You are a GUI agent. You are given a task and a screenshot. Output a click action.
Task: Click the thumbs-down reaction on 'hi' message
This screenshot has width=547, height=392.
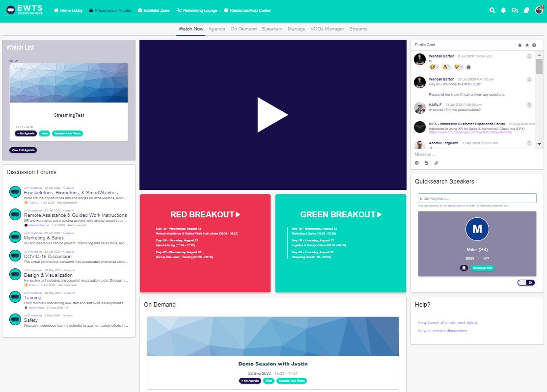pos(458,67)
